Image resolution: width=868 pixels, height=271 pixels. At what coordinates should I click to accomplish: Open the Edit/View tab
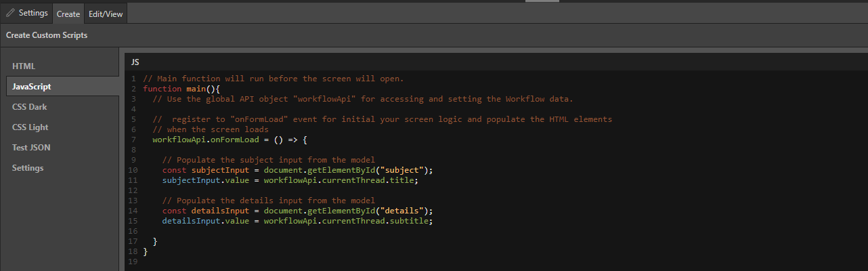pos(106,14)
